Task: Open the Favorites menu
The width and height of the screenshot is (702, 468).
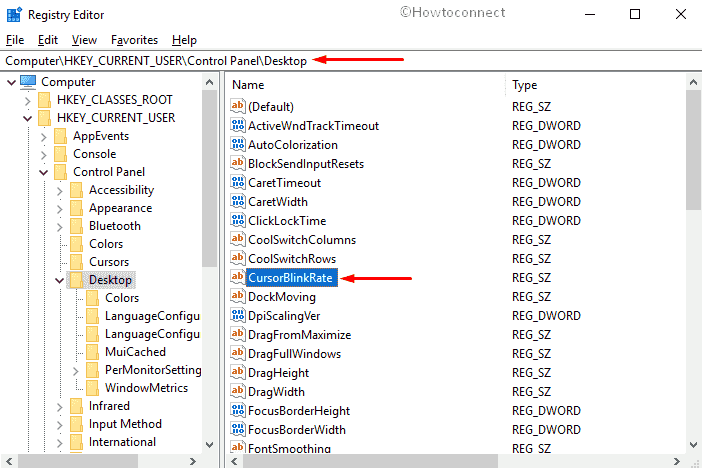Action: (x=134, y=40)
